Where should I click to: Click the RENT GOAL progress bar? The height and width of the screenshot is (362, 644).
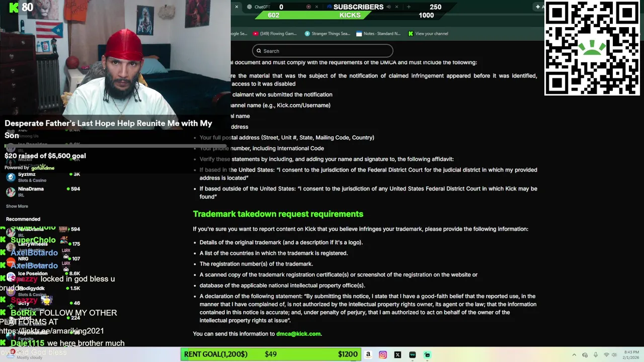tap(271, 354)
